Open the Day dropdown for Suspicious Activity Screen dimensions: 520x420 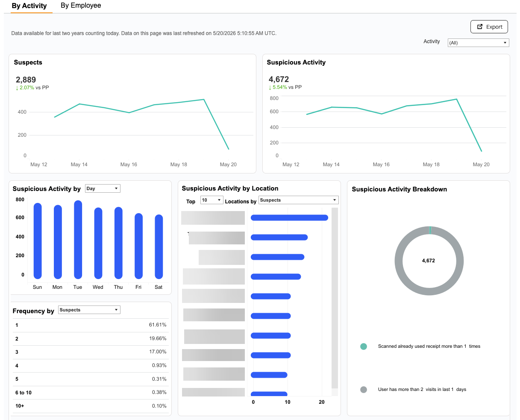103,188
